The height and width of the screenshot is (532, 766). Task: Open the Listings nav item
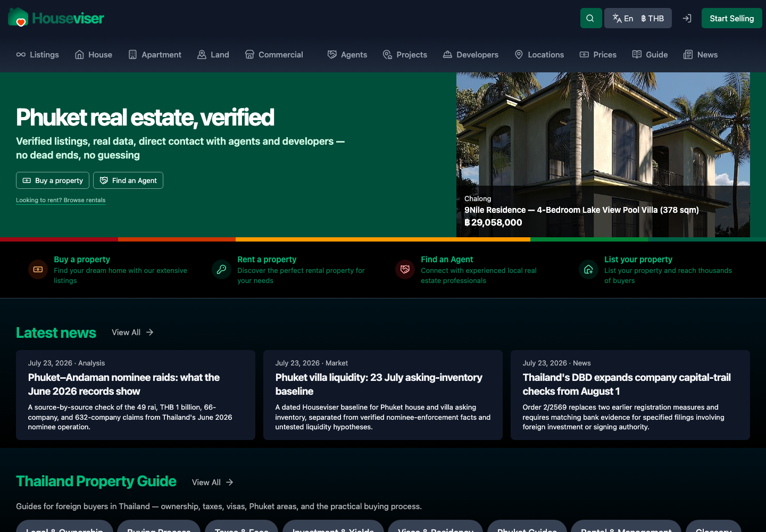click(38, 55)
